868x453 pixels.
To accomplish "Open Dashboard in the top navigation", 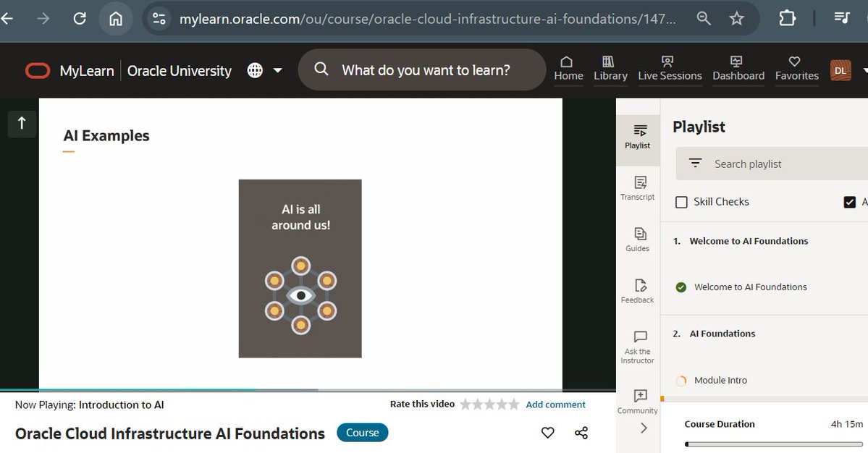I will click(738, 69).
